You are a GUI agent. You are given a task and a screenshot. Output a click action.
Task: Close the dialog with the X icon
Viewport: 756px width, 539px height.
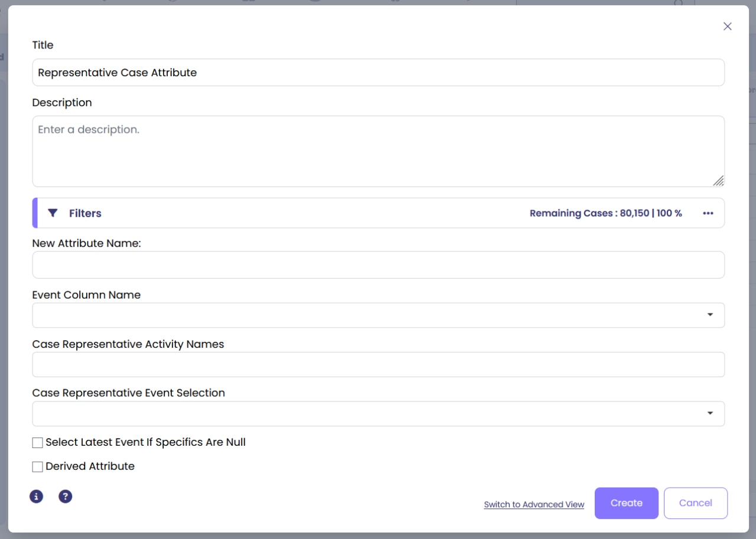tap(728, 27)
